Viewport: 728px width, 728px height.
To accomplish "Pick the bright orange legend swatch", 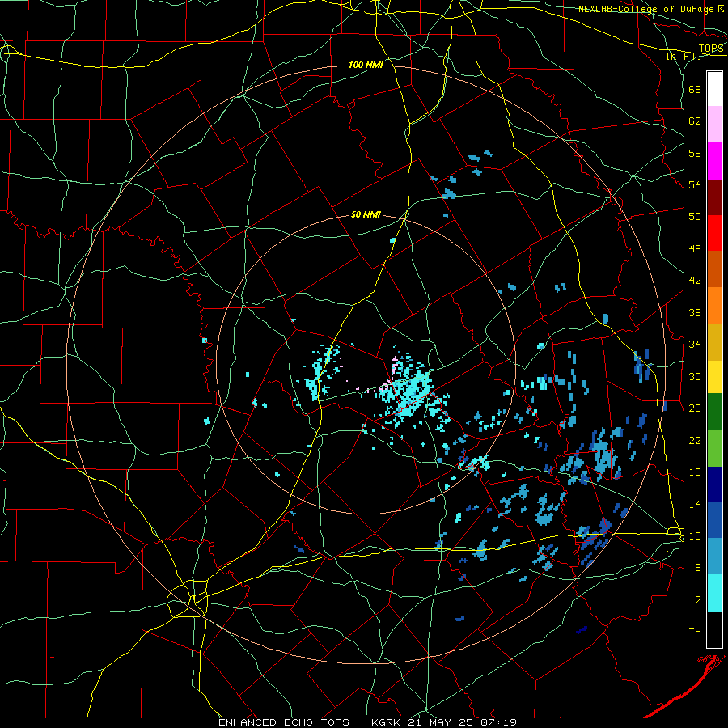I will [714, 306].
